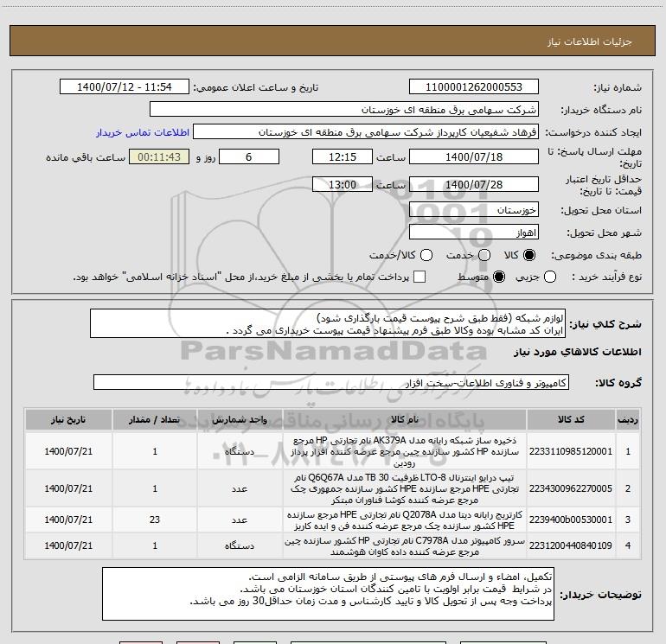
Task: Click the deadline time field 12:15
Action: pyautogui.click(x=343, y=156)
